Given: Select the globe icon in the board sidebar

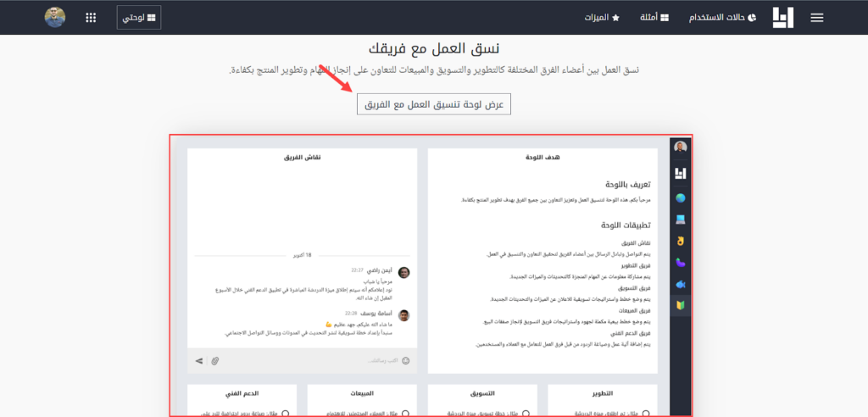Looking at the screenshot, I should (x=680, y=197).
